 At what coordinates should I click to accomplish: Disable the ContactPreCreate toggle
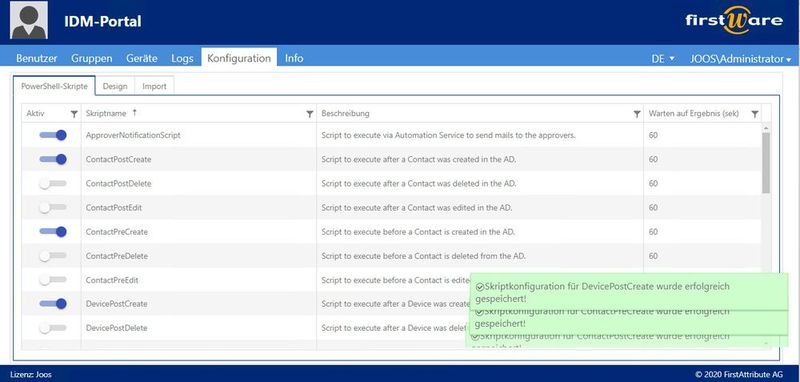tap(53, 232)
